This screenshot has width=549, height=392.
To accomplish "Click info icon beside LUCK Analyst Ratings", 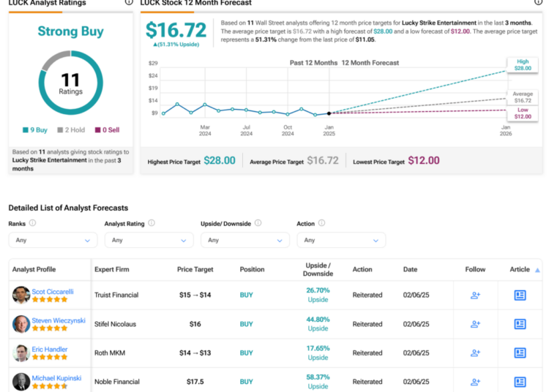I will click(x=129, y=2).
